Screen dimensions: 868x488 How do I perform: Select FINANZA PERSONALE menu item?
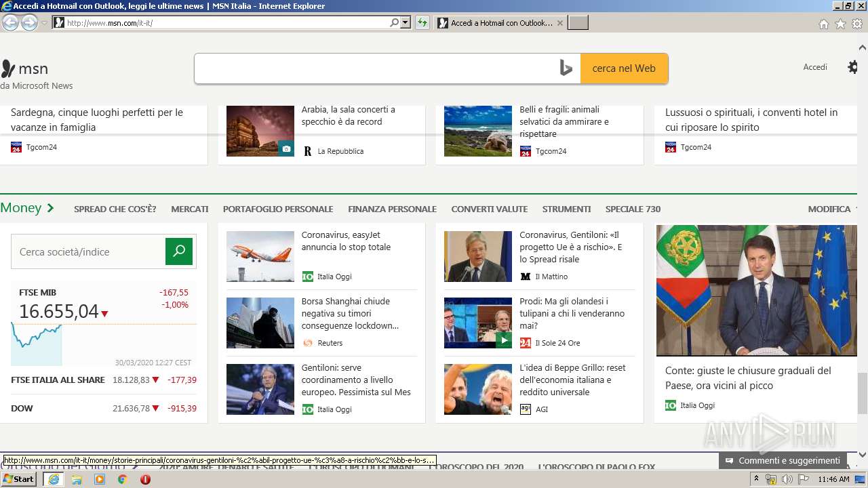point(392,209)
